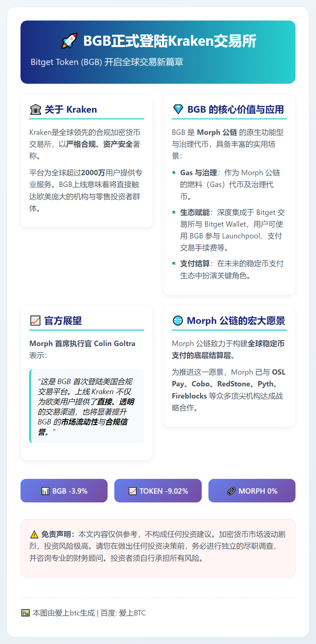Click the label 生态赋能

tap(195, 213)
